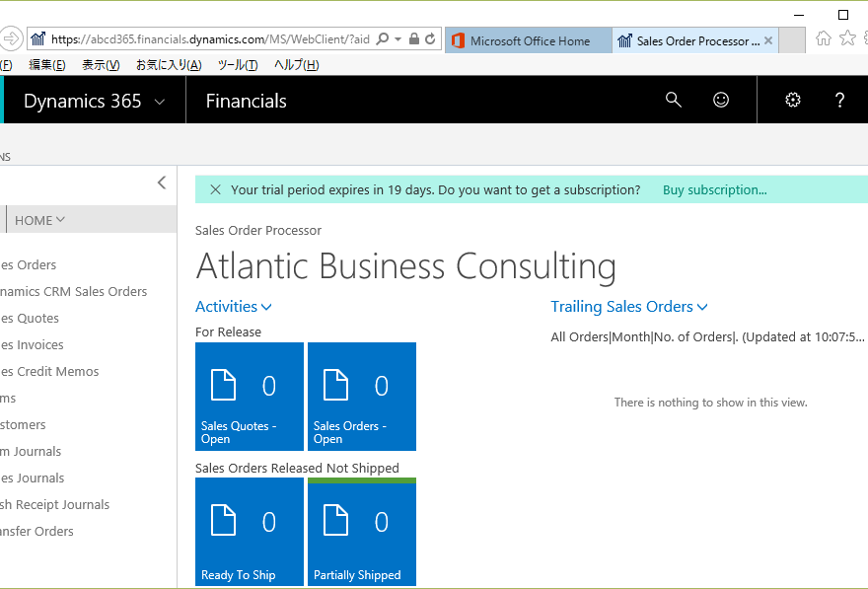Open the settings gear in header
Screen dimensions: 868x589
coord(793,101)
